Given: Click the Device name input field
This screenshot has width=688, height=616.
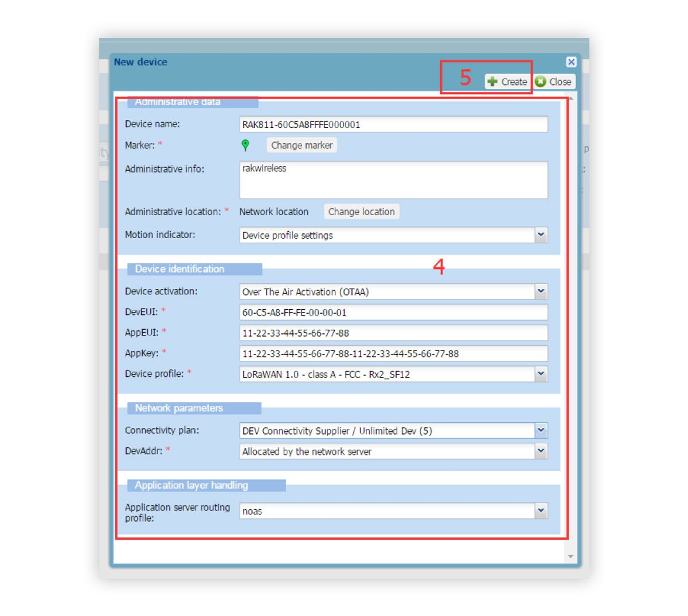Looking at the screenshot, I should [x=393, y=124].
